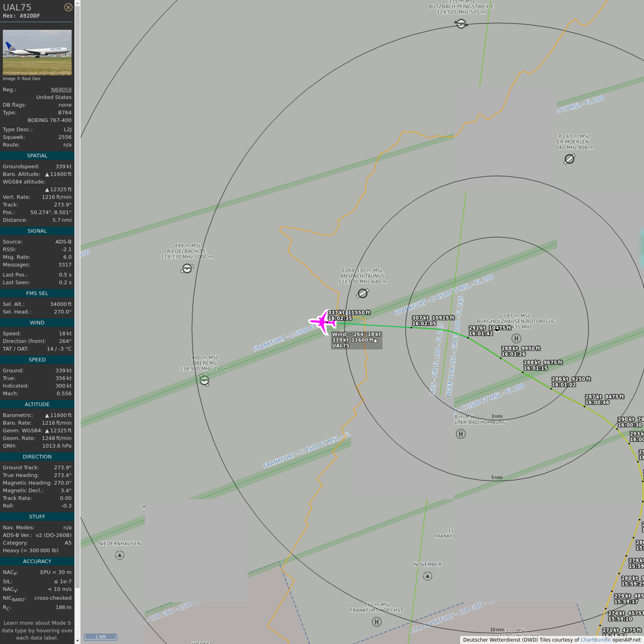The width and height of the screenshot is (644, 644).
Task: Select the Riedelbach/Ts. glider airfield icon
Action: (x=187, y=268)
